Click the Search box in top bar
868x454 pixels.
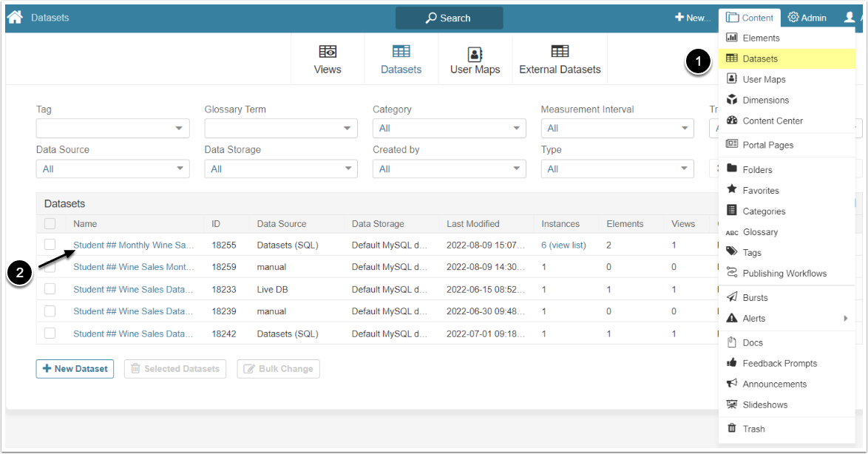pyautogui.click(x=449, y=18)
